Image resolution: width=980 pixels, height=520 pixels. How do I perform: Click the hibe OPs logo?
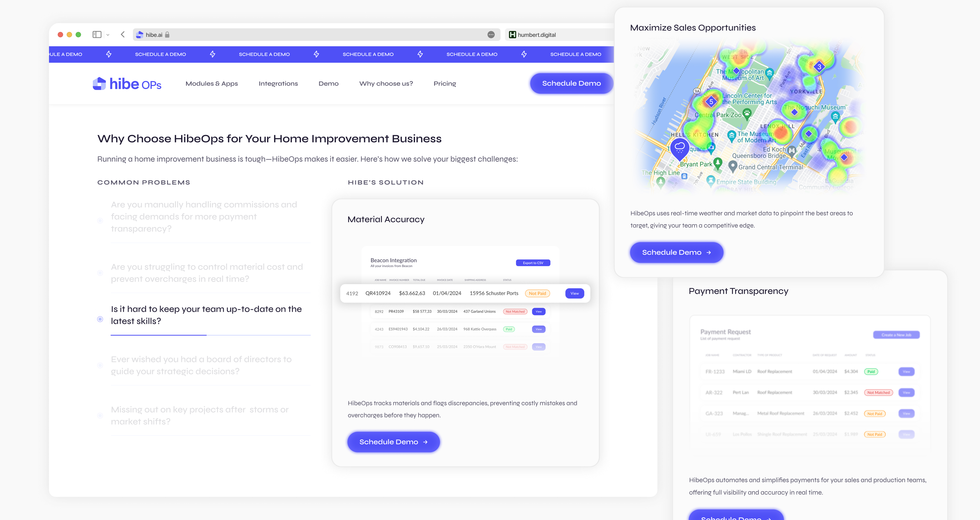(x=127, y=84)
